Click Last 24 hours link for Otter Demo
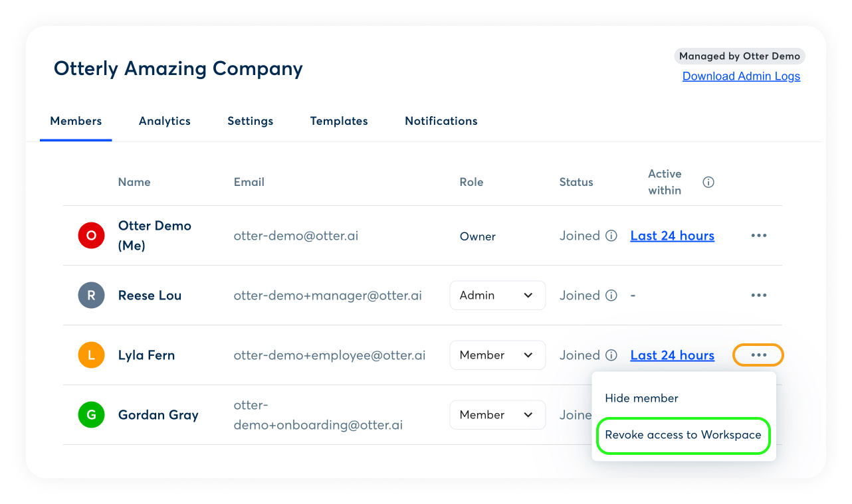The image size is (852, 504). [x=672, y=236]
